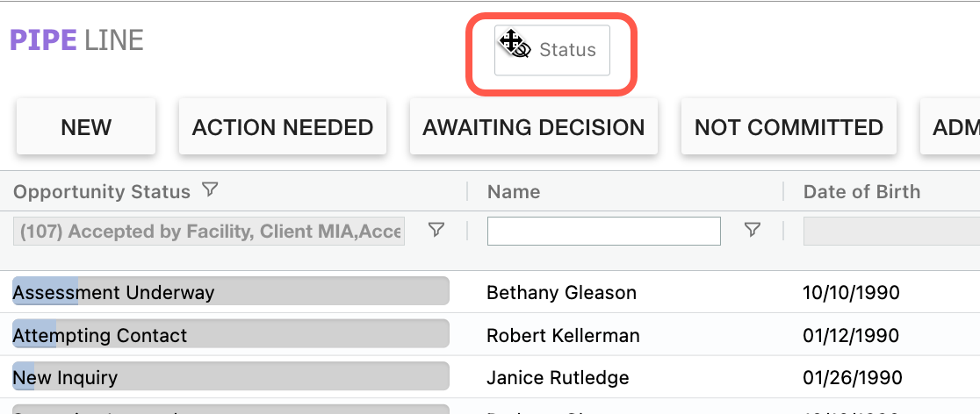Click the Attempting Contact status bar
Viewport: 980px width, 414px height.
[230, 334]
